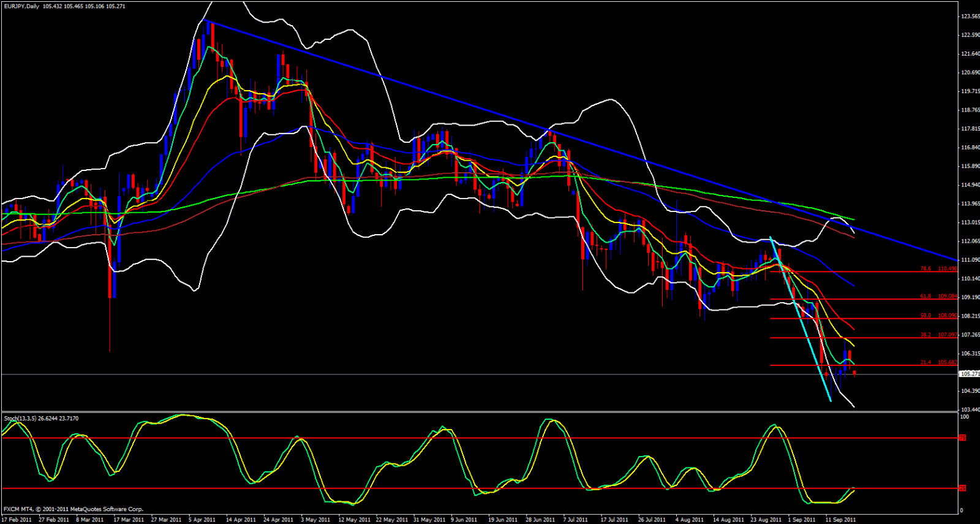980x524 pixels.
Task: Click the 17 Feb 2011 date label
Action: point(17,520)
